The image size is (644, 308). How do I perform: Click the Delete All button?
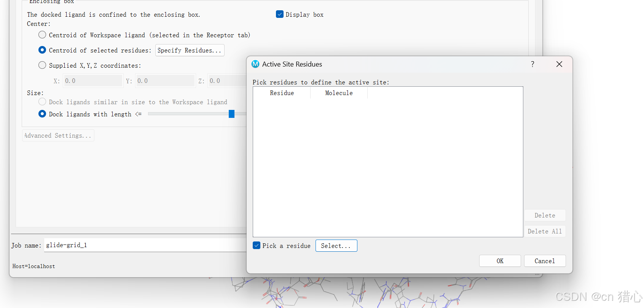point(545,231)
